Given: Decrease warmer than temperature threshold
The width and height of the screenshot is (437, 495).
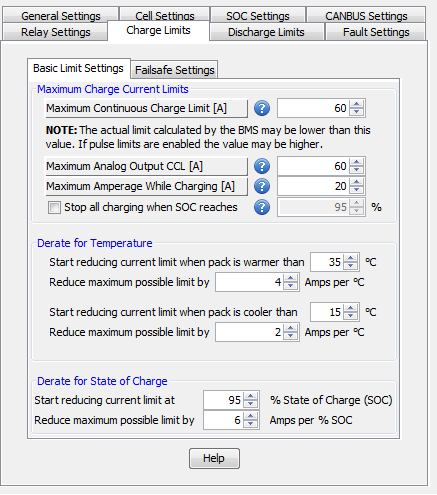Looking at the screenshot, I should [x=351, y=266].
